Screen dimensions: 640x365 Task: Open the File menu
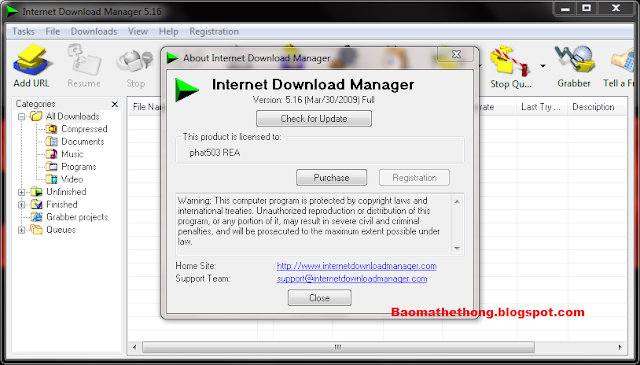tap(53, 31)
